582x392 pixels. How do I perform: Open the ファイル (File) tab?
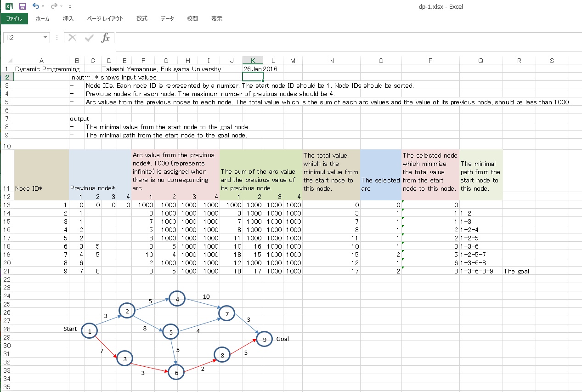pyautogui.click(x=14, y=19)
